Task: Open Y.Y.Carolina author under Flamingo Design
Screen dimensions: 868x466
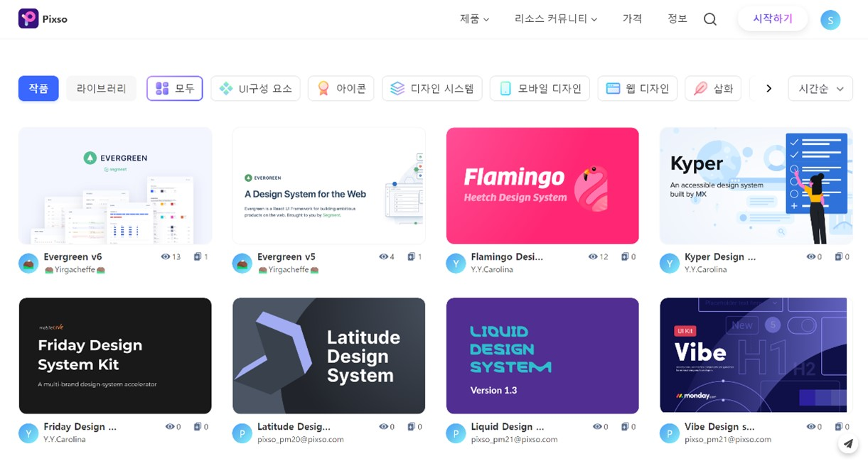Action: coord(492,270)
